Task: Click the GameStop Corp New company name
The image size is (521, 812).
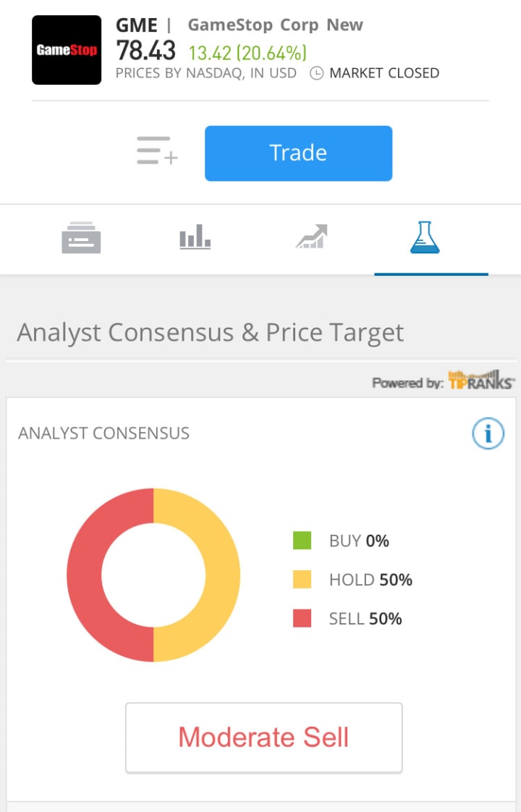Action: pos(275,25)
